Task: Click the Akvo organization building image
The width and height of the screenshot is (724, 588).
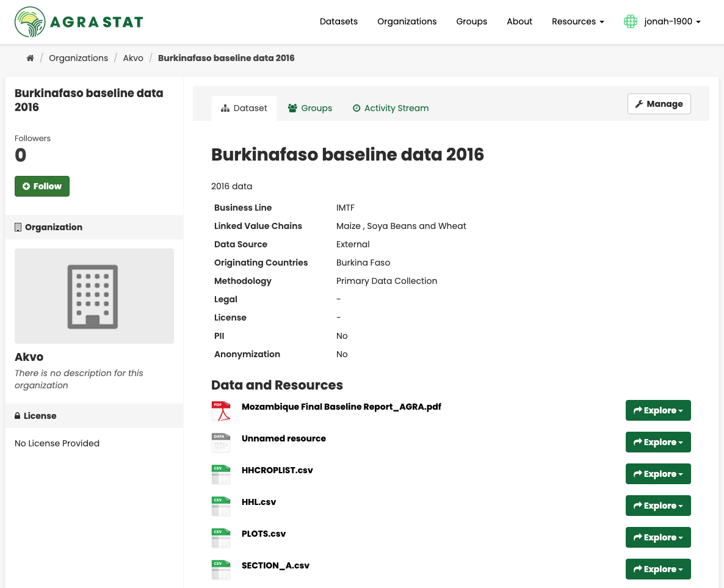Action: pyautogui.click(x=94, y=296)
